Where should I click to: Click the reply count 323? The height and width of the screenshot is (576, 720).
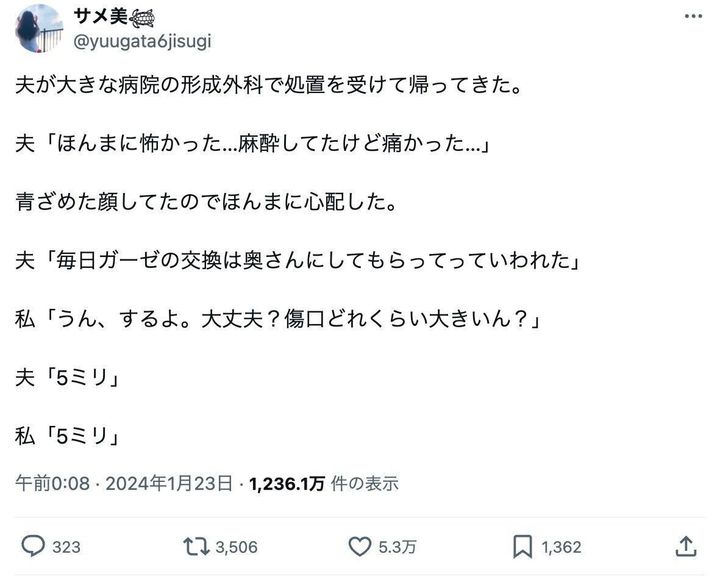click(x=66, y=547)
